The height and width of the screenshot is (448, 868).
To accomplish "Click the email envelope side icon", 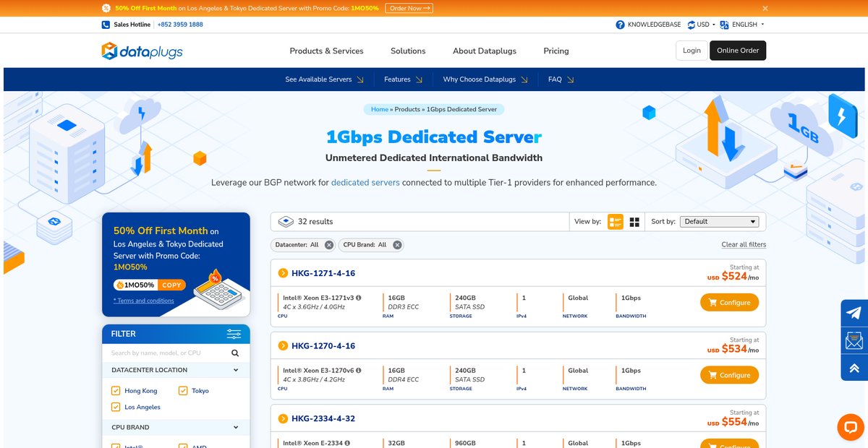I will tap(854, 340).
